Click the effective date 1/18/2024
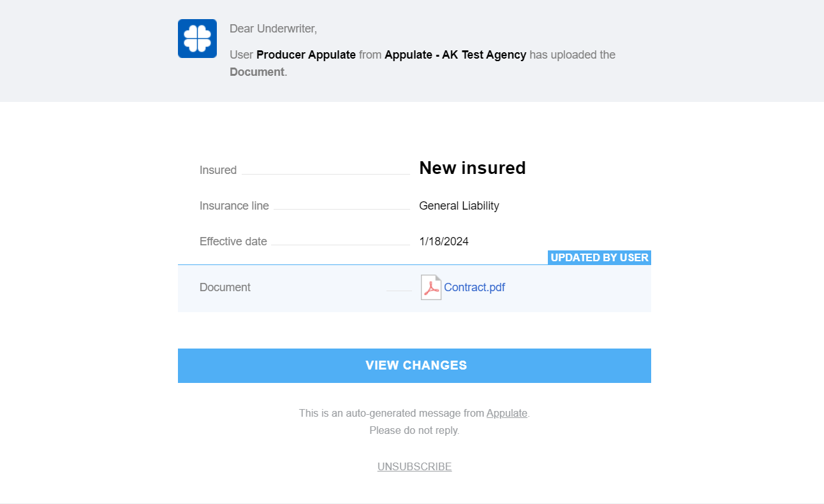The height and width of the screenshot is (504, 824). point(443,241)
